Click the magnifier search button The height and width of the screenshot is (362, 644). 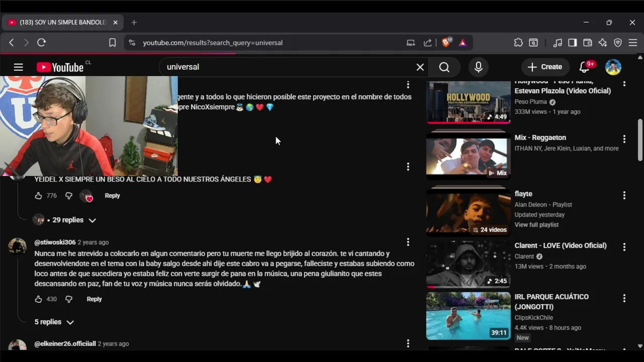click(444, 67)
